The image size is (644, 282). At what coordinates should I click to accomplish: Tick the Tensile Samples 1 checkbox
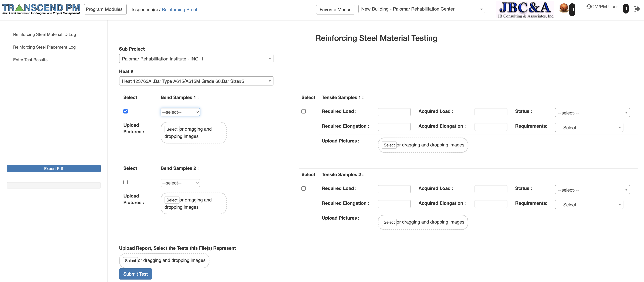pos(304,111)
